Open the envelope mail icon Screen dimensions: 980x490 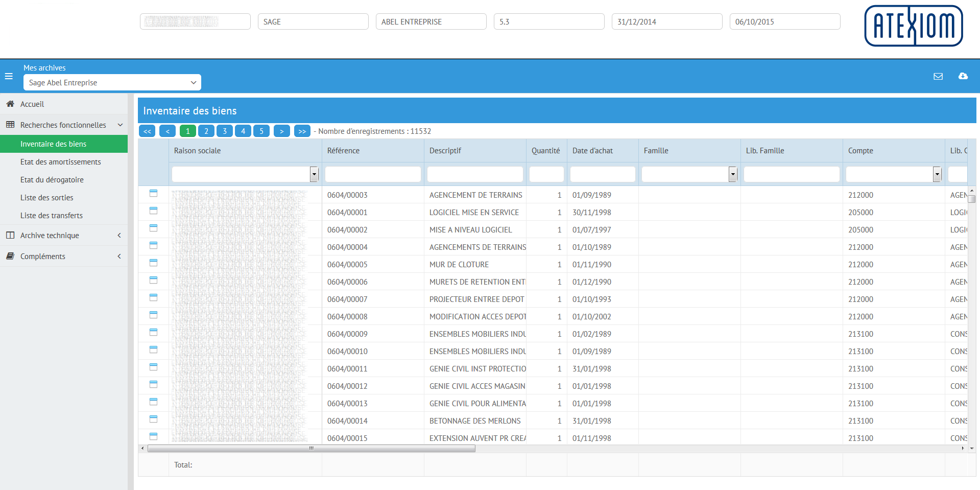(x=938, y=76)
